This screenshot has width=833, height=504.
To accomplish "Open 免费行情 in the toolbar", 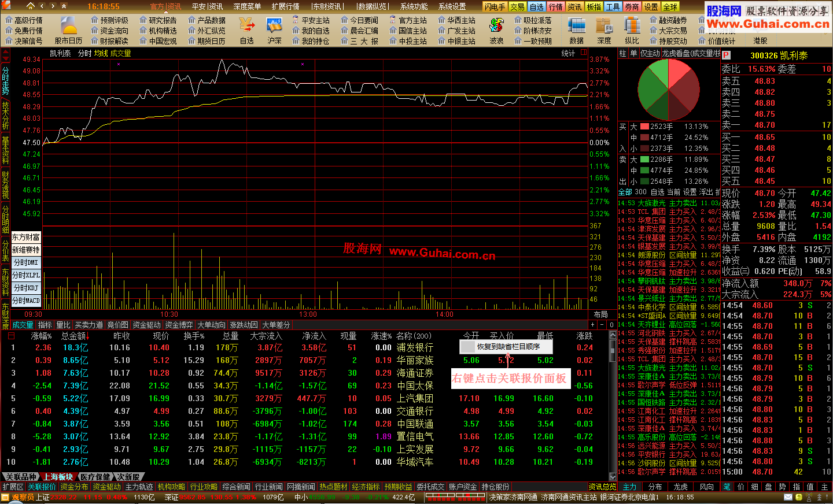I will [24, 31].
